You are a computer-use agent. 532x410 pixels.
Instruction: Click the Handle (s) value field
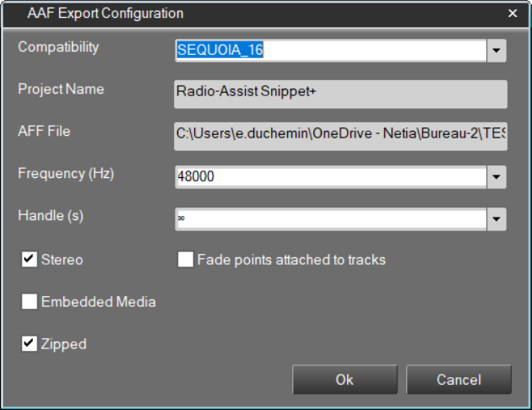[329, 219]
